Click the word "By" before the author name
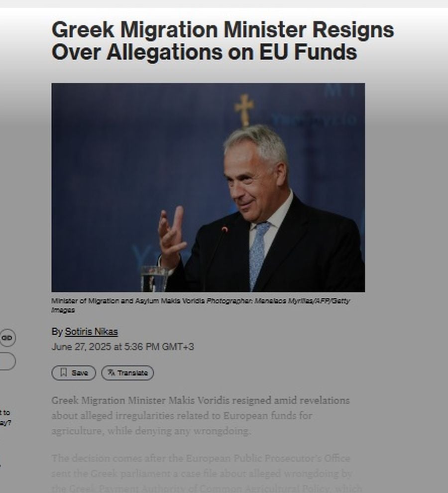 point(57,332)
